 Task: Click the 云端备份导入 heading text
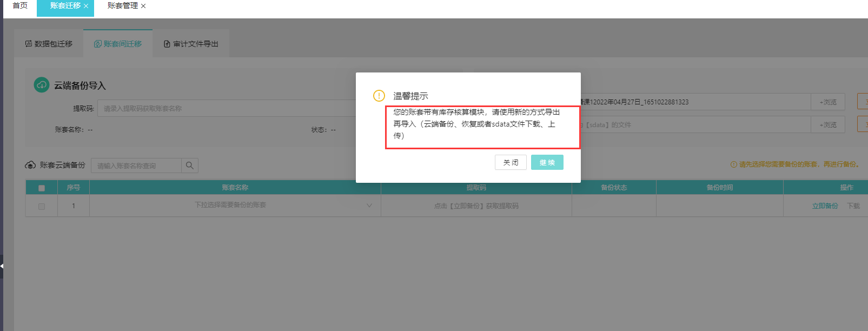[x=80, y=85]
